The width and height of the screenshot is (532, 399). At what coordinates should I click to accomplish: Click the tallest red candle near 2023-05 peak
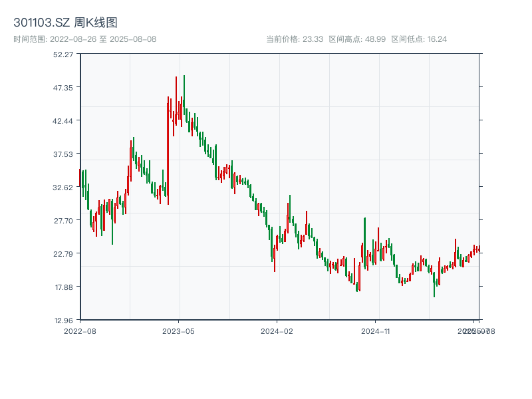[x=168, y=151]
